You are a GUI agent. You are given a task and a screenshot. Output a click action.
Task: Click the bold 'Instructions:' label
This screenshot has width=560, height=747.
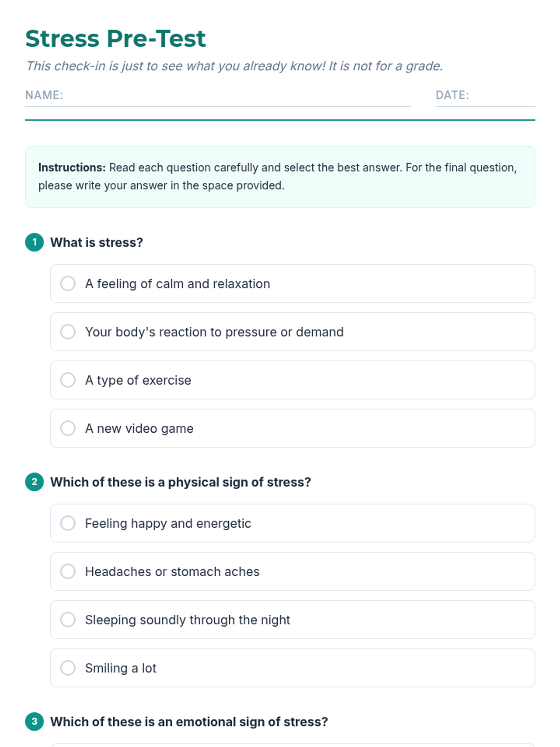(x=72, y=168)
